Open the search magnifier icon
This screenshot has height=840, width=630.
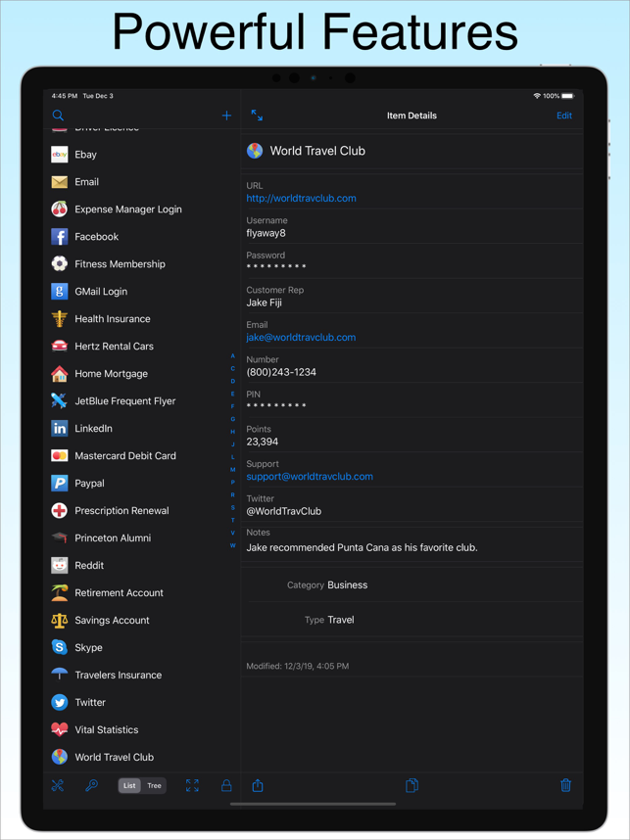58,116
